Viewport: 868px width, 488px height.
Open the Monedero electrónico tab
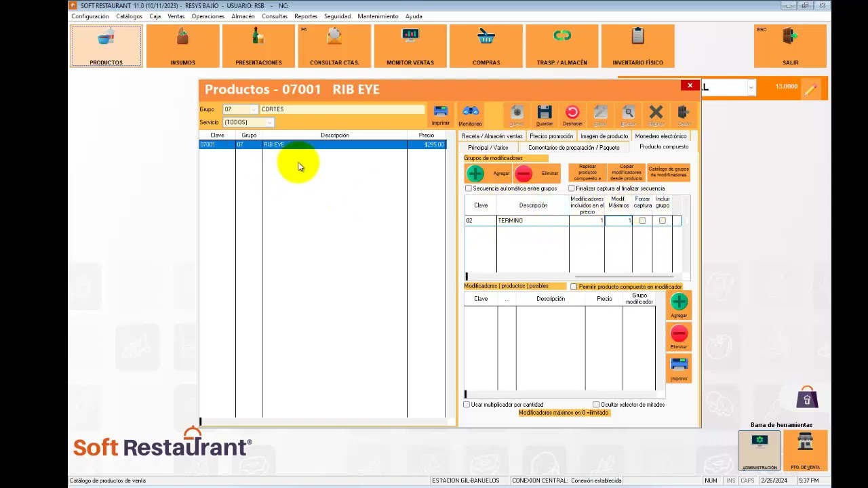pyautogui.click(x=661, y=136)
